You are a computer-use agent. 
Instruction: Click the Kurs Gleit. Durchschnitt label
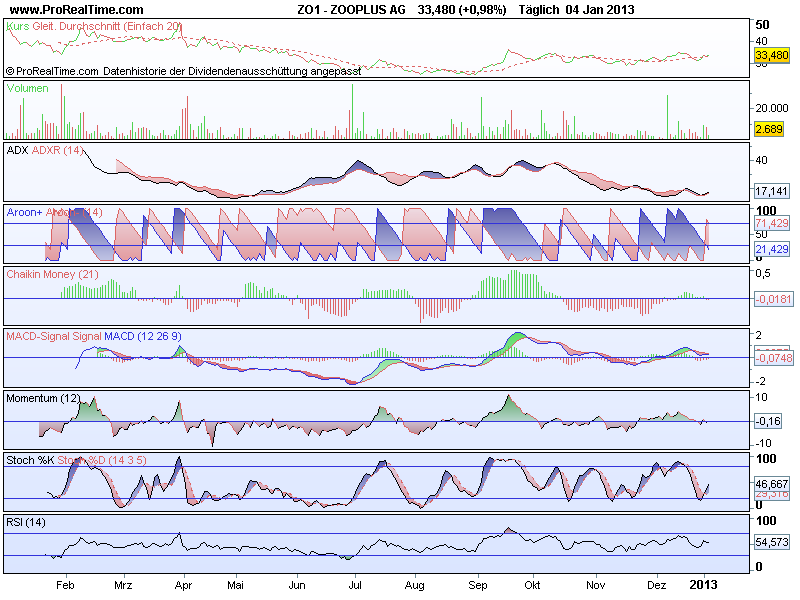click(94, 27)
